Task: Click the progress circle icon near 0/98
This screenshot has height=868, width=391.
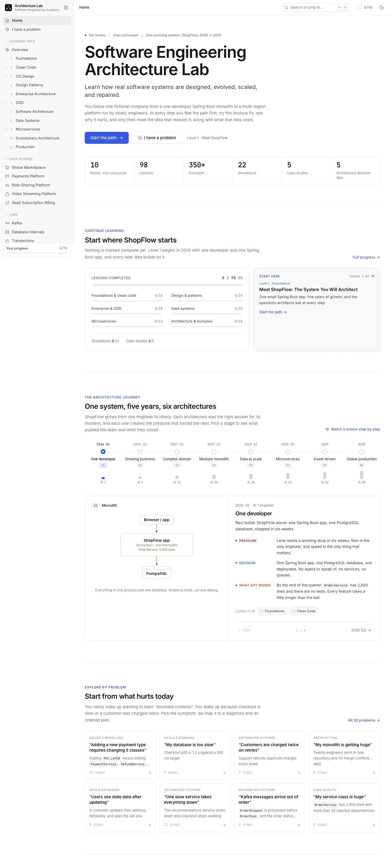Action: [x=359, y=7]
